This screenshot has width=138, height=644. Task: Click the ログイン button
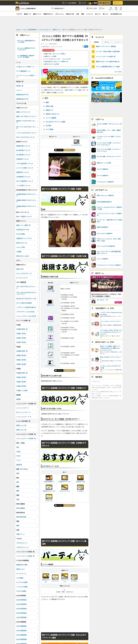pyautogui.click(x=118, y=3)
